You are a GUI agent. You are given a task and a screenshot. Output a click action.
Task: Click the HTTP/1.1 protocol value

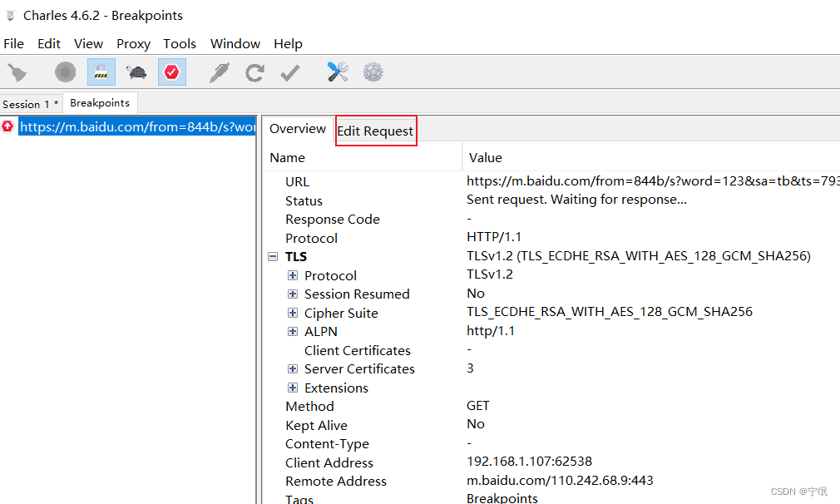(x=494, y=237)
